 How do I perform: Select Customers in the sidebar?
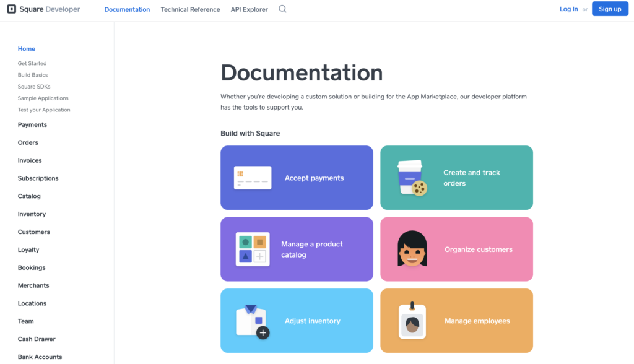pyautogui.click(x=34, y=232)
